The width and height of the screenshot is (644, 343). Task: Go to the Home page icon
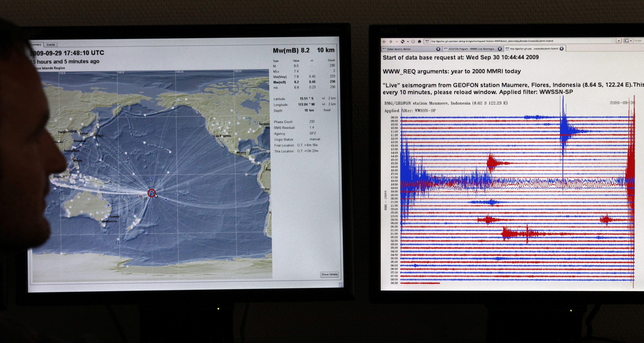419,42
